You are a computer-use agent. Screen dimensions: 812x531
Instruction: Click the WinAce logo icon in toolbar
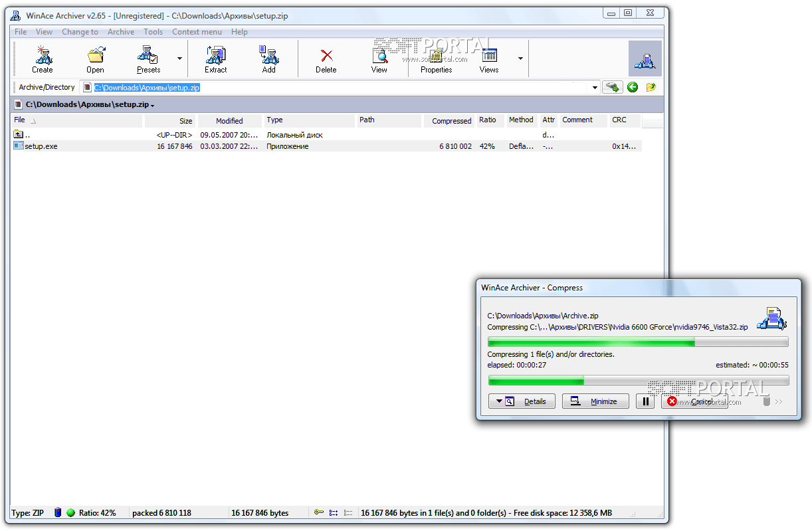tap(645, 58)
